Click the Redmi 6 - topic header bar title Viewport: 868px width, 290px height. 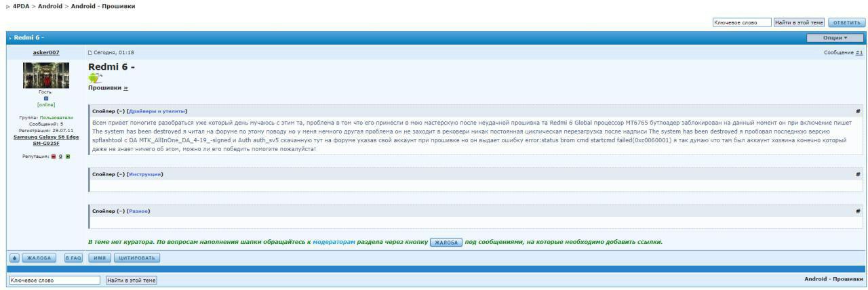[28, 37]
